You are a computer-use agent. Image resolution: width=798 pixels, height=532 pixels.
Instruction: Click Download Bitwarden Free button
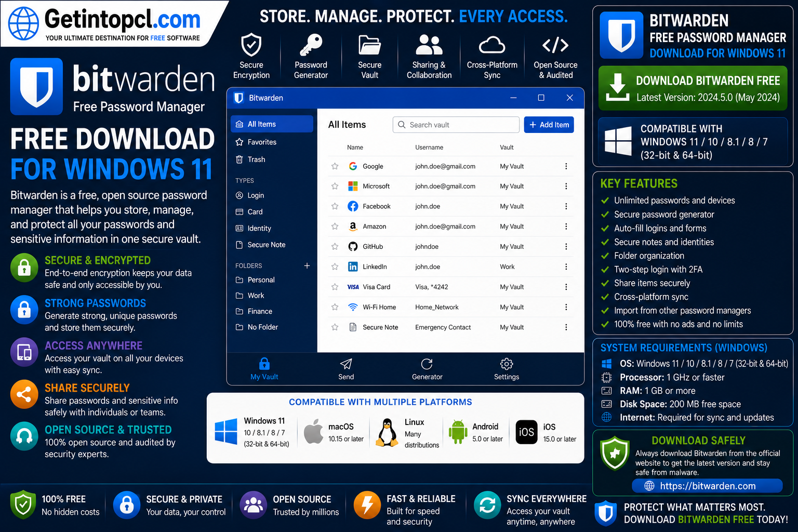coord(693,88)
